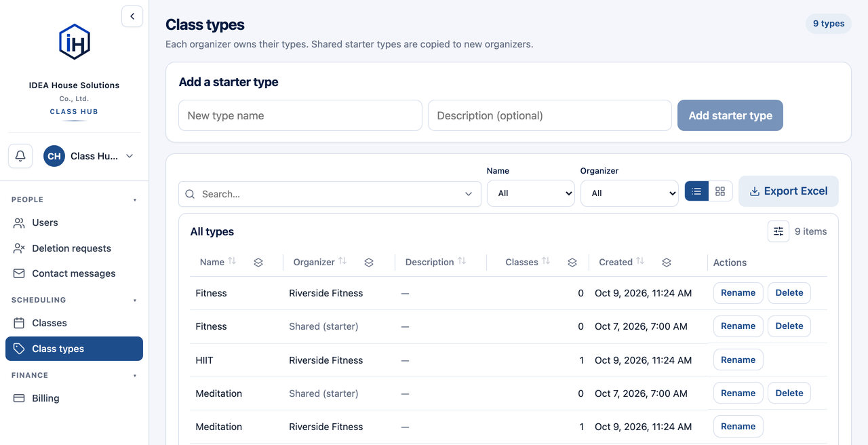Click the CH avatar badge
Screen dimensions: 868x445
(54, 156)
